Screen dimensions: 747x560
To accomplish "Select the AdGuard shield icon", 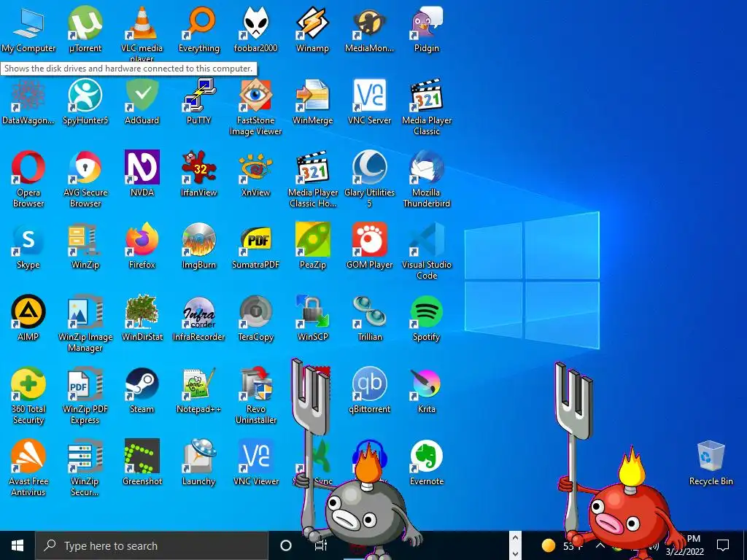I will [x=142, y=96].
